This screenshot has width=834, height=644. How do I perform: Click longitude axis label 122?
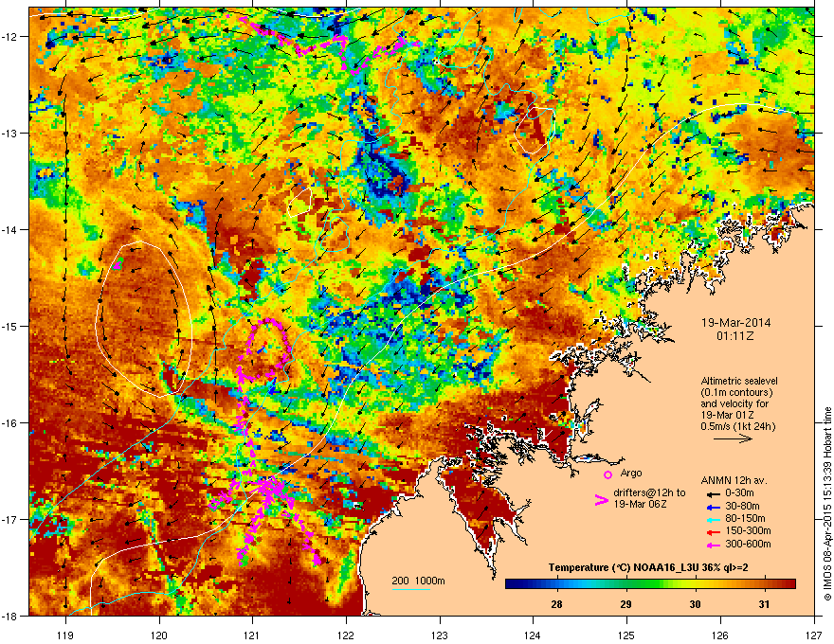[346, 635]
